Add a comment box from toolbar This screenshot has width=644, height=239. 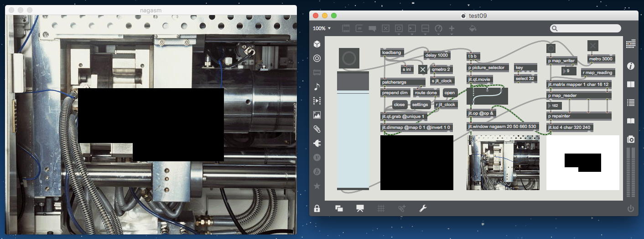pos(372,28)
